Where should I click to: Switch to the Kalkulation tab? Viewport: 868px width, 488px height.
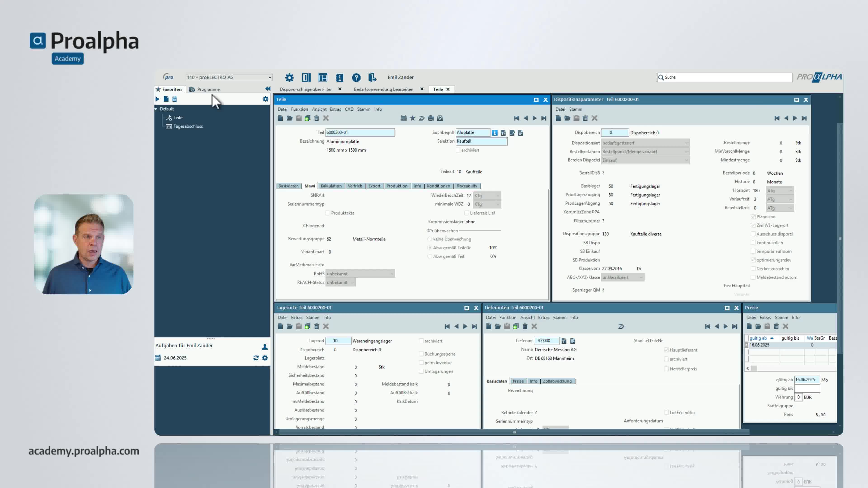point(331,186)
